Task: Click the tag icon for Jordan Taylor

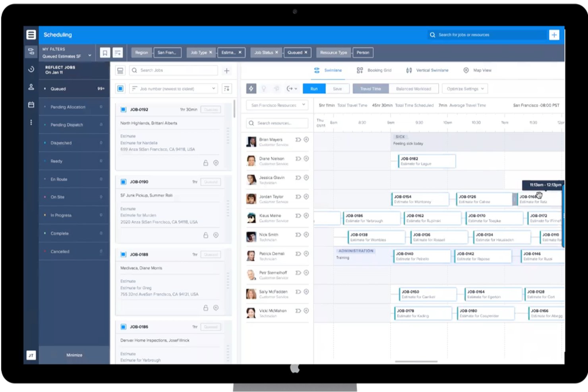Action: point(298,197)
